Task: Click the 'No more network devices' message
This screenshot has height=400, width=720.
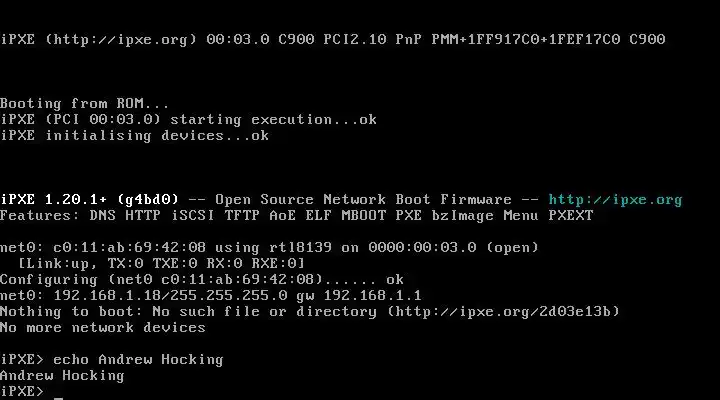Action: click(103, 327)
